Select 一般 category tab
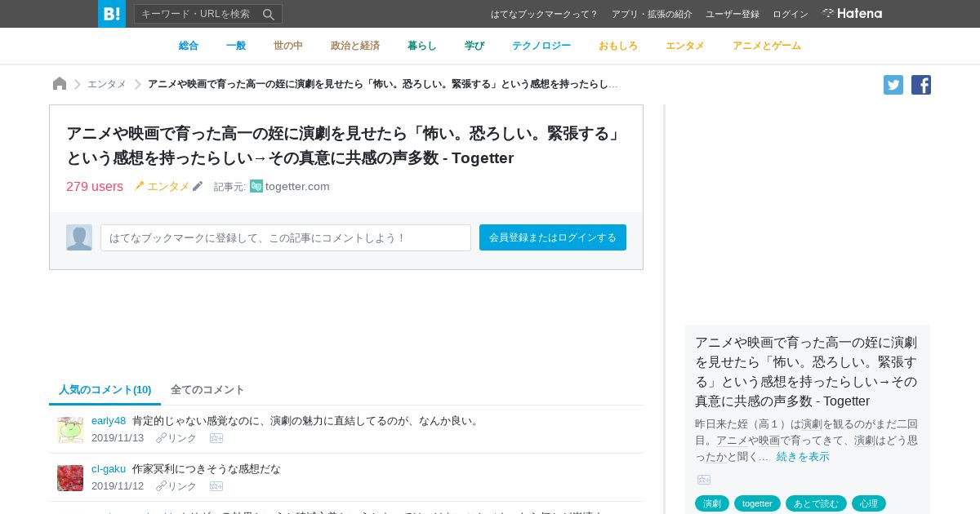The width and height of the screenshot is (980, 514). 236,46
